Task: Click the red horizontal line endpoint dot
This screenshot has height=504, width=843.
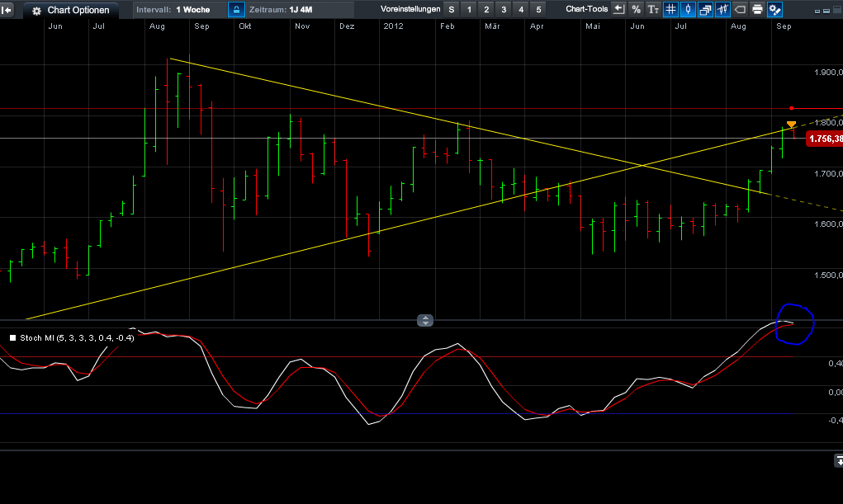Action: click(791, 109)
